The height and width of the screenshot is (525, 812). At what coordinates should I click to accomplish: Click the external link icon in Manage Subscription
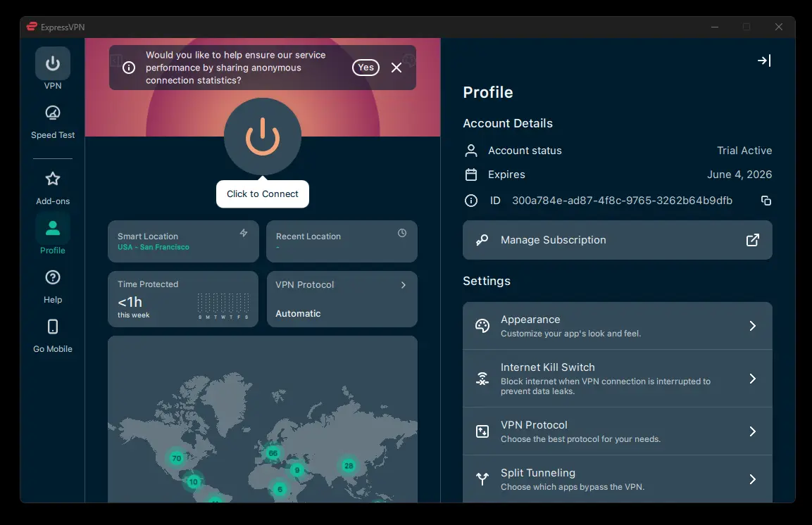click(x=752, y=240)
